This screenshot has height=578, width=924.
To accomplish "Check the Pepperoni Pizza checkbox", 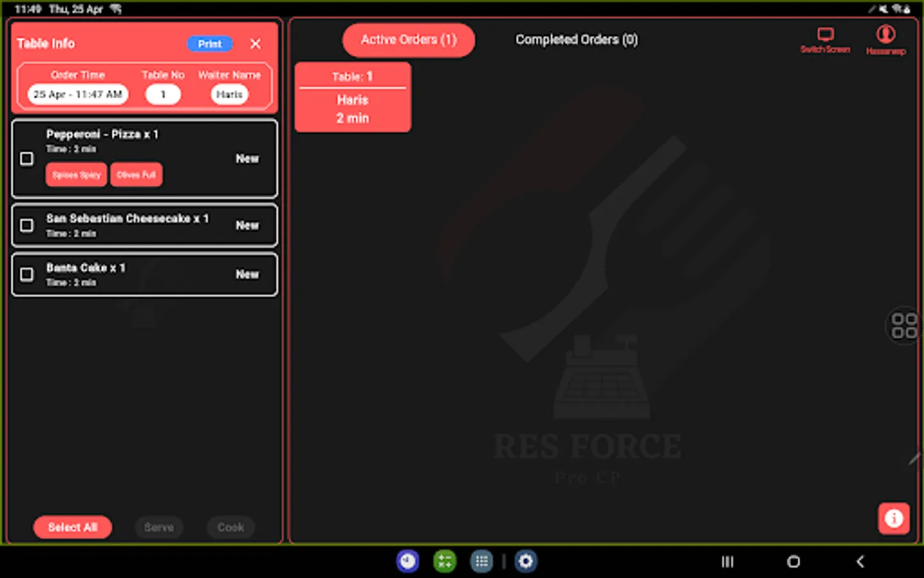I will pyautogui.click(x=26, y=158).
